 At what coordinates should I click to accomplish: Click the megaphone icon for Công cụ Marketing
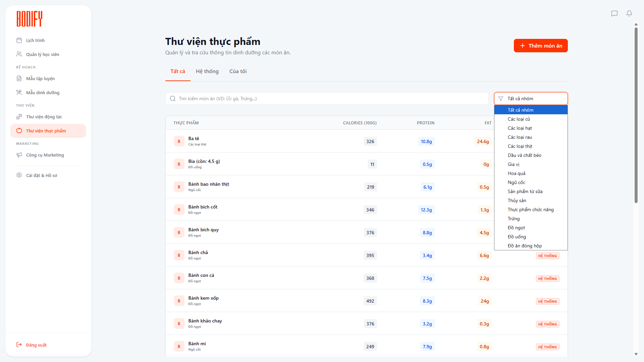pos(19,155)
